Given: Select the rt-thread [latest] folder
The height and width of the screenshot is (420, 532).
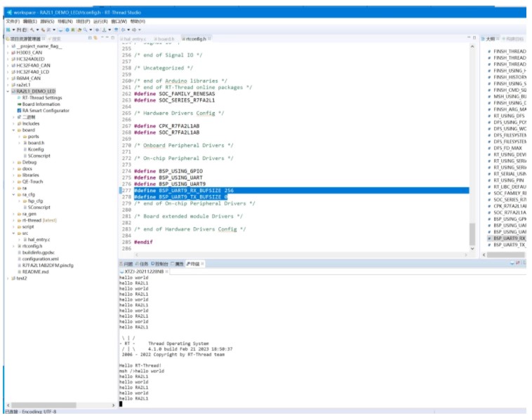Looking at the screenshot, I should tap(39, 220).
